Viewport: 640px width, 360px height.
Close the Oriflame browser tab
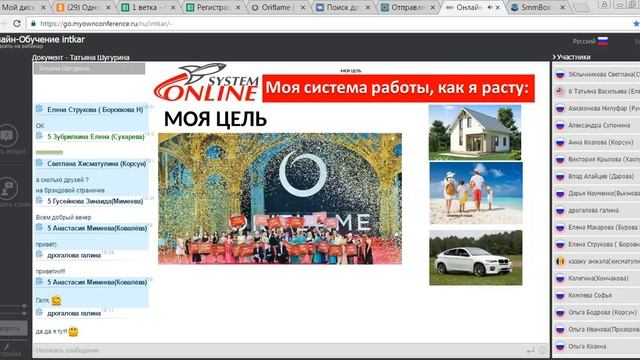(x=302, y=7)
